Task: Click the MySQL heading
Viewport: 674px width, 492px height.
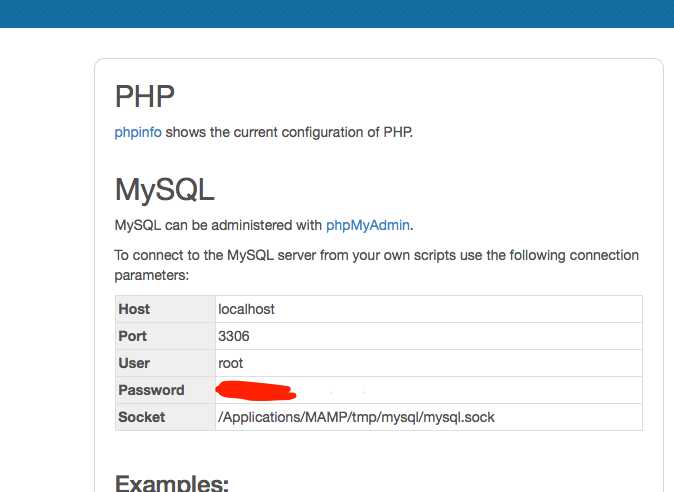Action: click(165, 189)
